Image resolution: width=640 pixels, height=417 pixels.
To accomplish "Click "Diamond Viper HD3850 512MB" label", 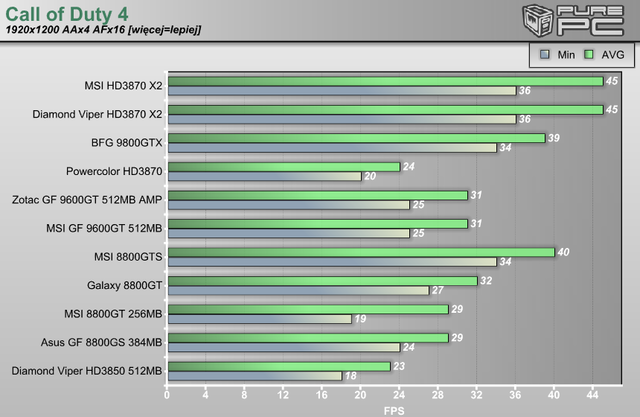I will [87, 371].
